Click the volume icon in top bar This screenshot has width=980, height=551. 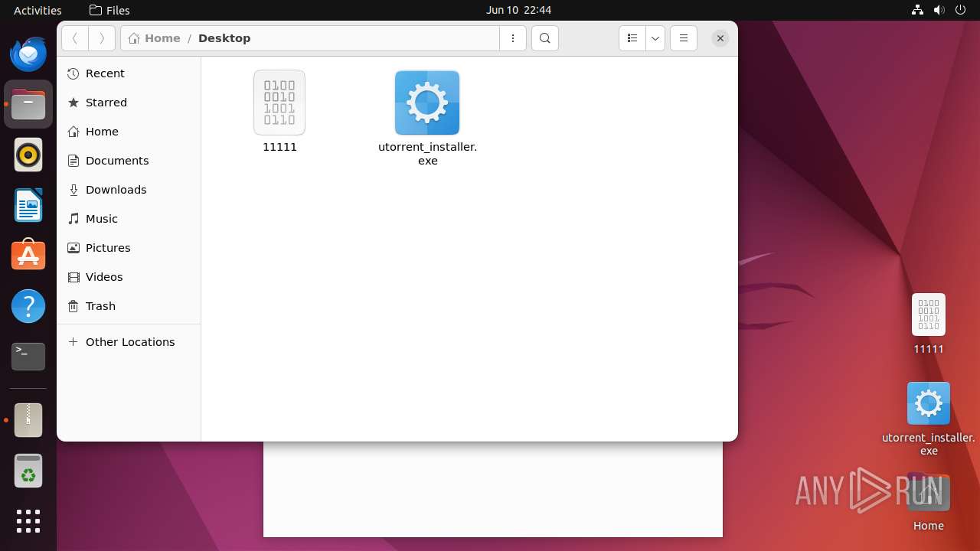pos(939,10)
